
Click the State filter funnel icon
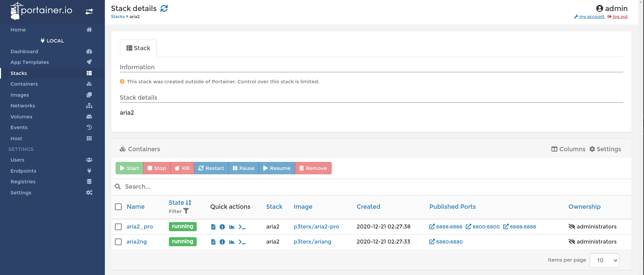point(186,211)
